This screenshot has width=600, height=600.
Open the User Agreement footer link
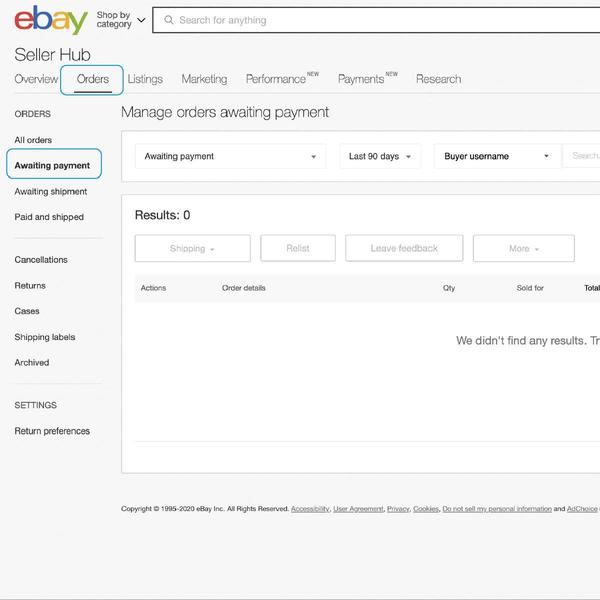[x=358, y=509]
